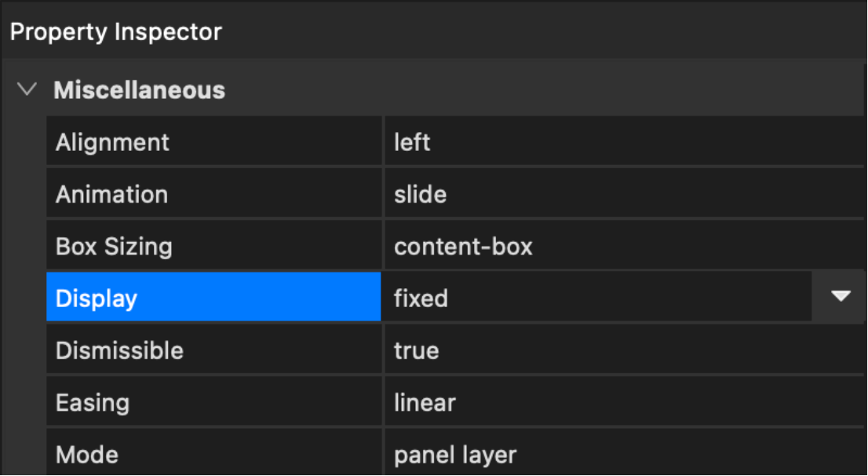This screenshot has height=476, width=868.
Task: Click the Box Sizing value 'content-box'
Action: (x=463, y=247)
